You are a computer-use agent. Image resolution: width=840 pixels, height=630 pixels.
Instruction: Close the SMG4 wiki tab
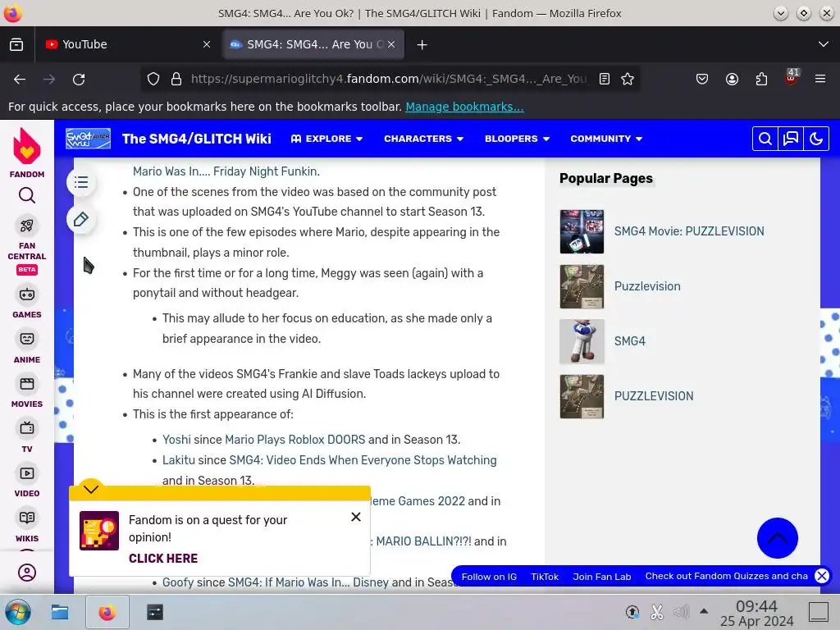tap(391, 44)
